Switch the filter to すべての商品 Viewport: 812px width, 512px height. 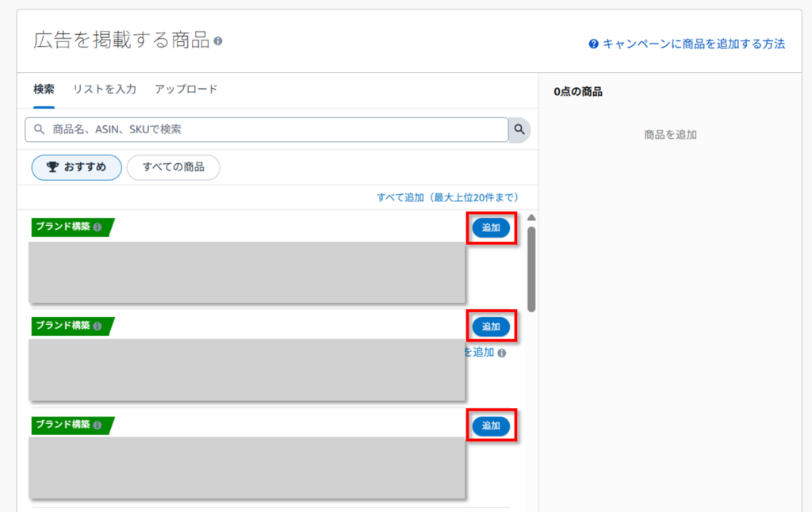point(173,167)
